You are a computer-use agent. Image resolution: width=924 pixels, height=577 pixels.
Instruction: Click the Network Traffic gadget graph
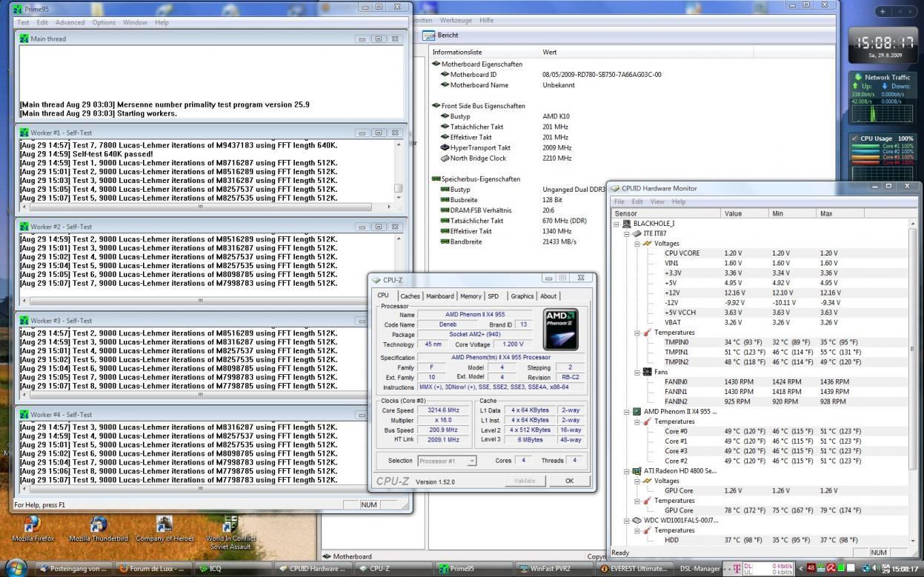(x=882, y=114)
